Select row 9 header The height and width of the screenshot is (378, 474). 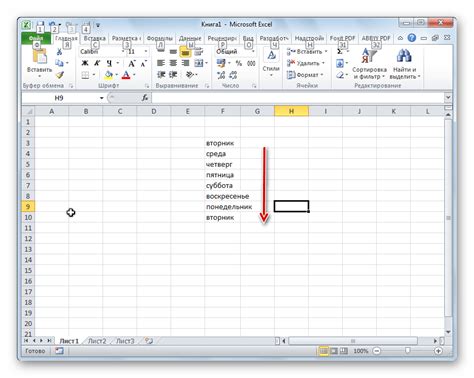tap(28, 207)
